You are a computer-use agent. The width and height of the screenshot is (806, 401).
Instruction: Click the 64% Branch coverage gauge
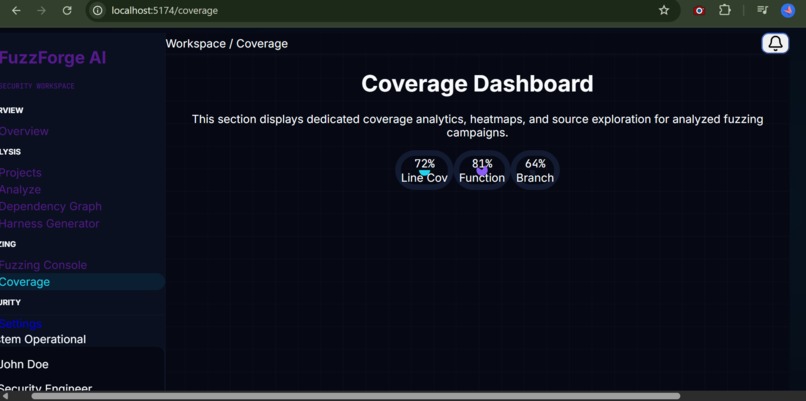click(535, 170)
